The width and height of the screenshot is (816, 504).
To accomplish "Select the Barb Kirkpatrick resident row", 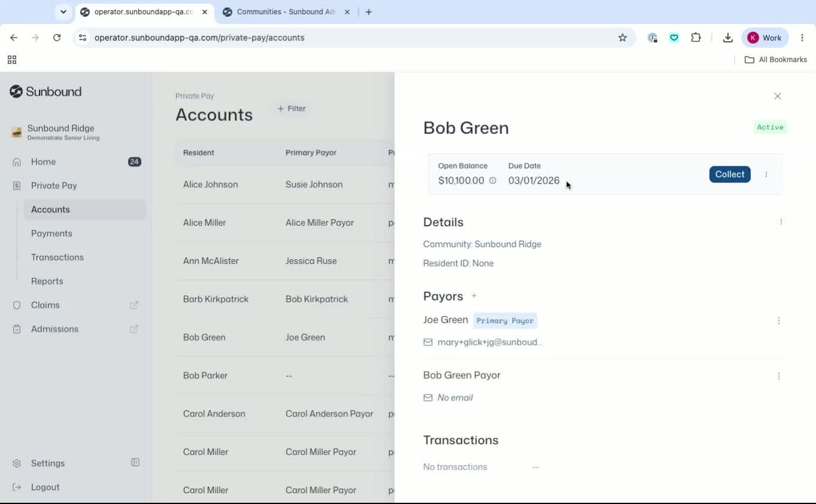I will click(285, 299).
